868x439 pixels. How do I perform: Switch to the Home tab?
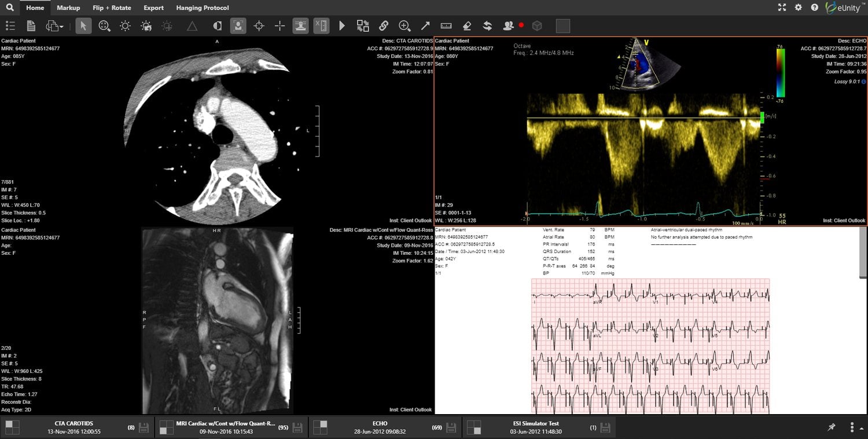[x=35, y=8]
